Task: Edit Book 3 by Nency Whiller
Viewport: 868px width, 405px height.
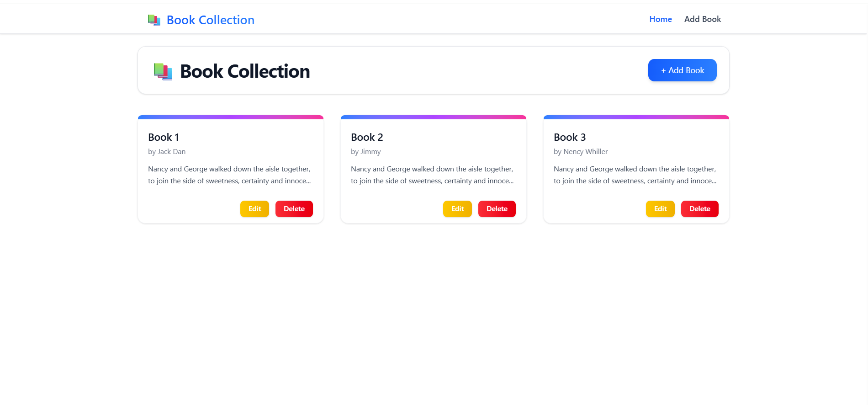Action: pos(660,208)
